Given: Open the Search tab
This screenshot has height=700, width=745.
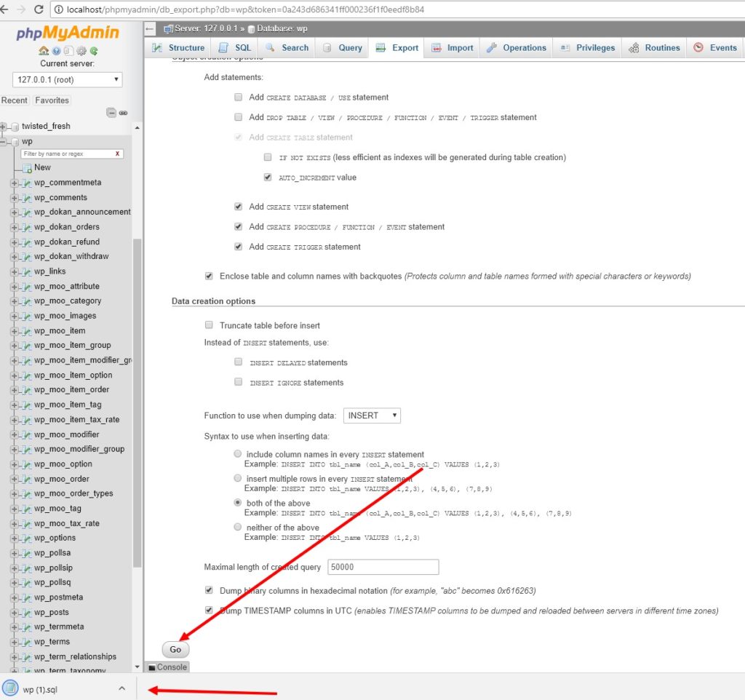Looking at the screenshot, I should pos(287,48).
